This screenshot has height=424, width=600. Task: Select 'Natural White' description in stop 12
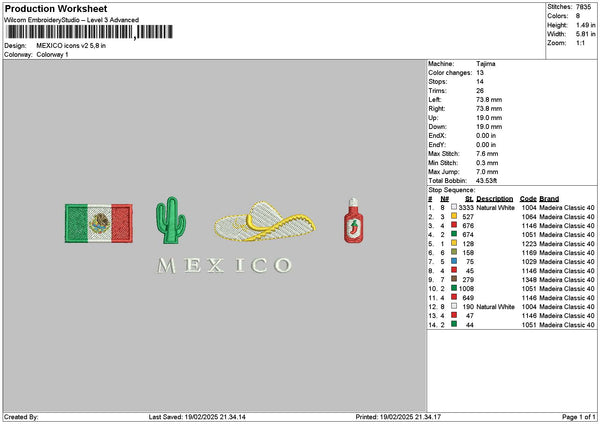495,307
